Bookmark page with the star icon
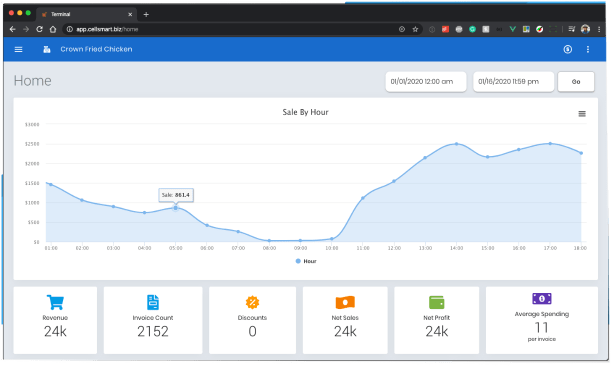The height and width of the screenshot is (367, 614). click(x=415, y=29)
